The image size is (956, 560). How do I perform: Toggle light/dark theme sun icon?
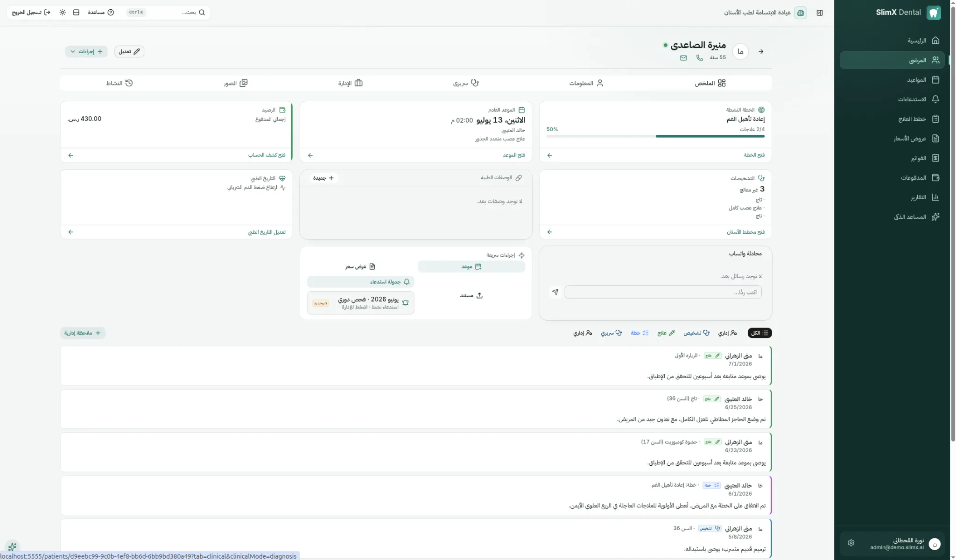tap(63, 13)
